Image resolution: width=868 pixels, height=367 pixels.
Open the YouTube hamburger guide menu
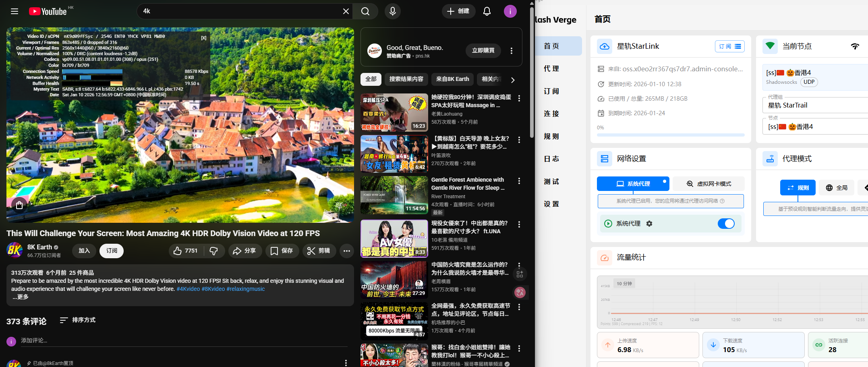15,11
